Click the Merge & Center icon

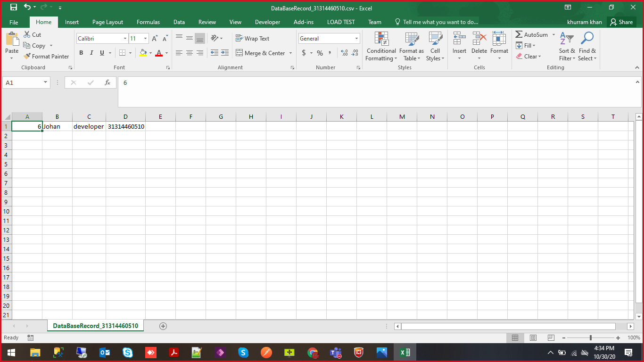coord(239,53)
